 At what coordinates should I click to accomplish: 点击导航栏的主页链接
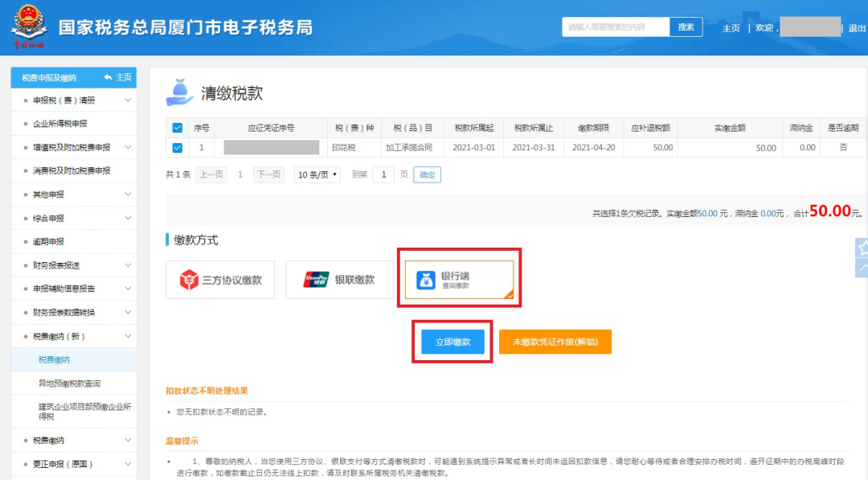731,27
